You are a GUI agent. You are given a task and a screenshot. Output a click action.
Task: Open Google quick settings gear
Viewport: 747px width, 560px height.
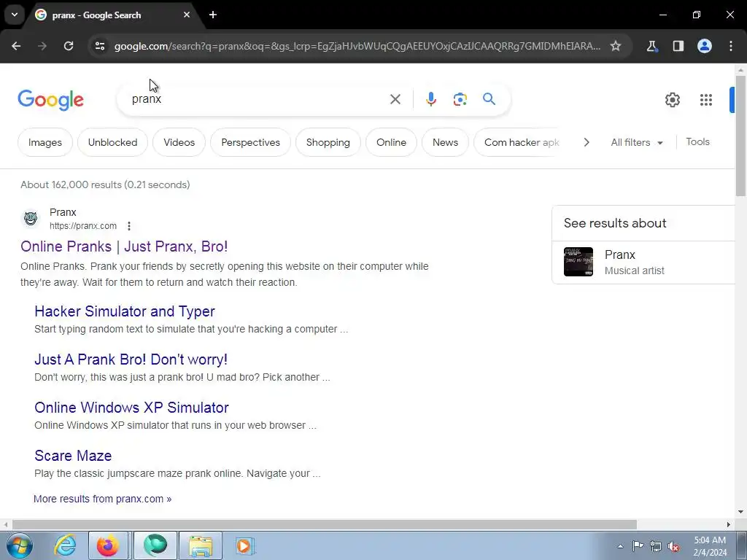(672, 100)
